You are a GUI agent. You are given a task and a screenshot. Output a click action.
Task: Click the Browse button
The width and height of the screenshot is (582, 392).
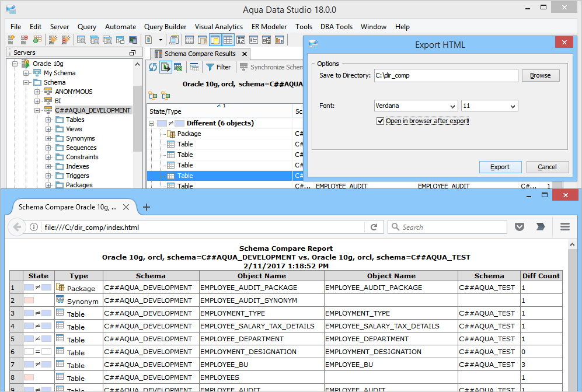coord(541,75)
